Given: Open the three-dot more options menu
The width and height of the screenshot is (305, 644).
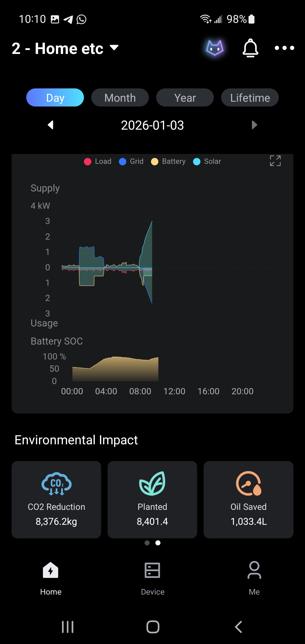Looking at the screenshot, I should [x=284, y=48].
